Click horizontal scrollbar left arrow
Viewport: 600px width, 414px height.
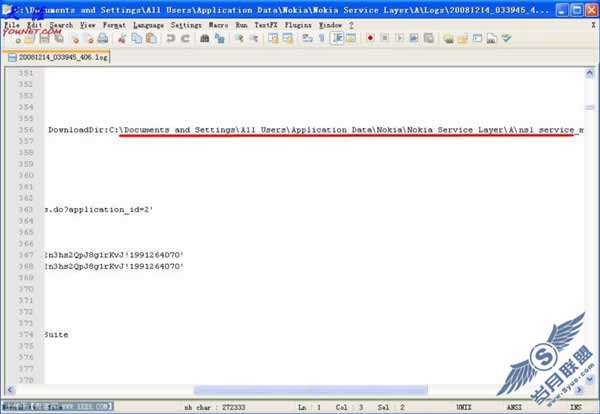(x=10, y=390)
